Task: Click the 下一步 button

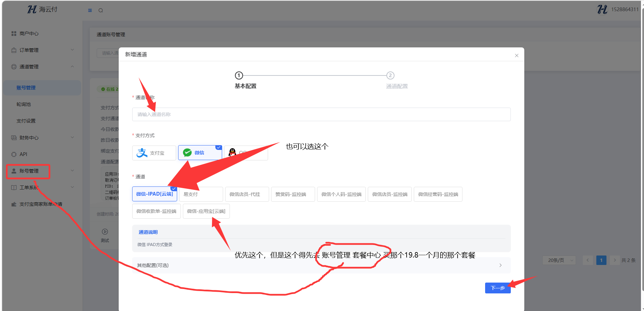Action: [498, 288]
